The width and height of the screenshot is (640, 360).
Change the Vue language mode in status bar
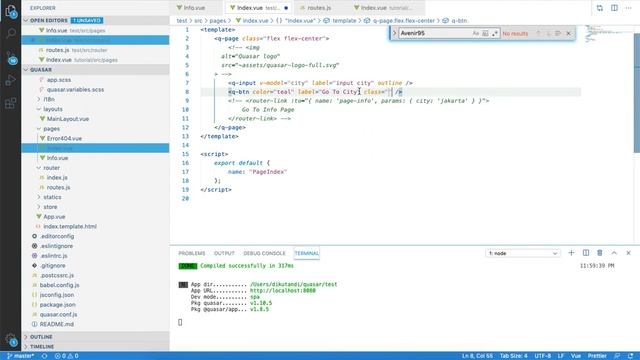tap(576, 356)
